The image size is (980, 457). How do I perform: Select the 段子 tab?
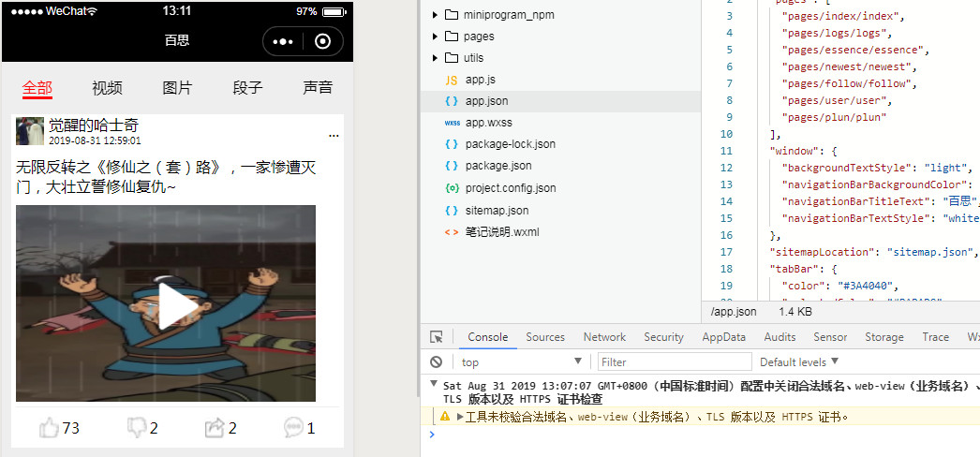[x=247, y=88]
